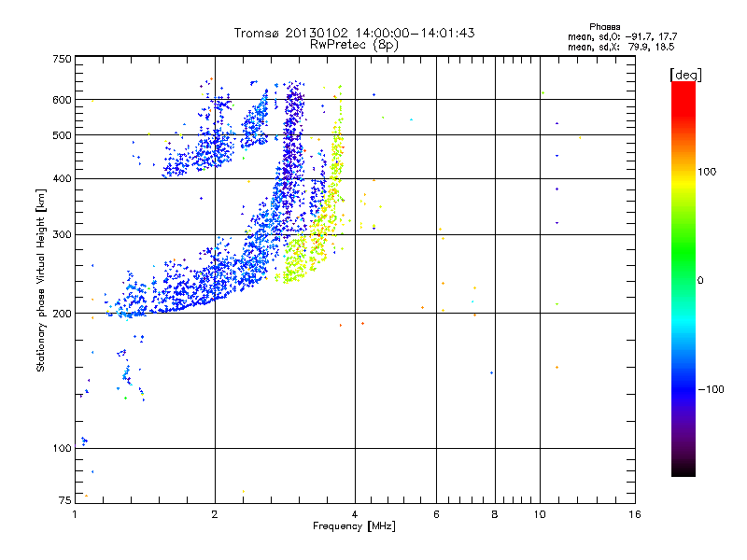Click the 'Frequency [MHz]' axis label
Screen dimensions: 747x560
coord(354,526)
